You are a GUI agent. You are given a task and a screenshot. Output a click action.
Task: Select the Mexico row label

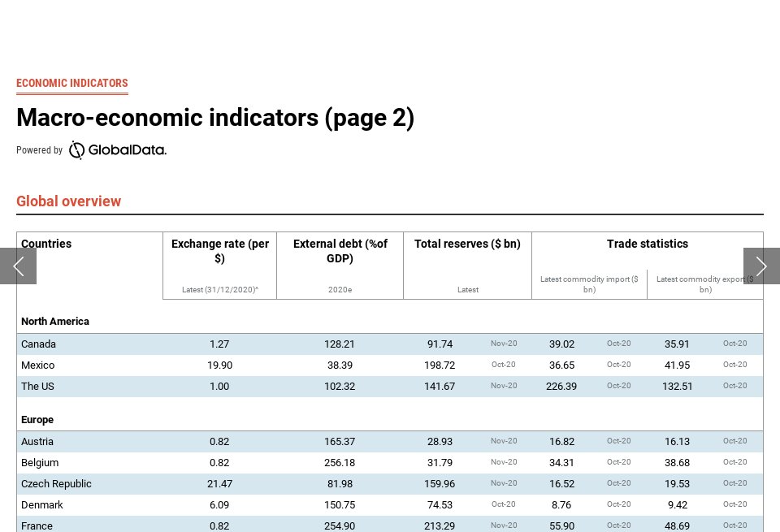38,365
